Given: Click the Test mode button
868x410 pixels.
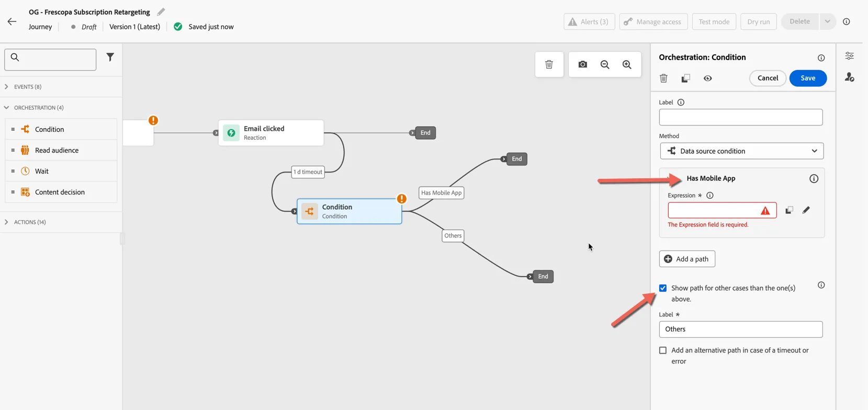Looking at the screenshot, I should click(714, 21).
